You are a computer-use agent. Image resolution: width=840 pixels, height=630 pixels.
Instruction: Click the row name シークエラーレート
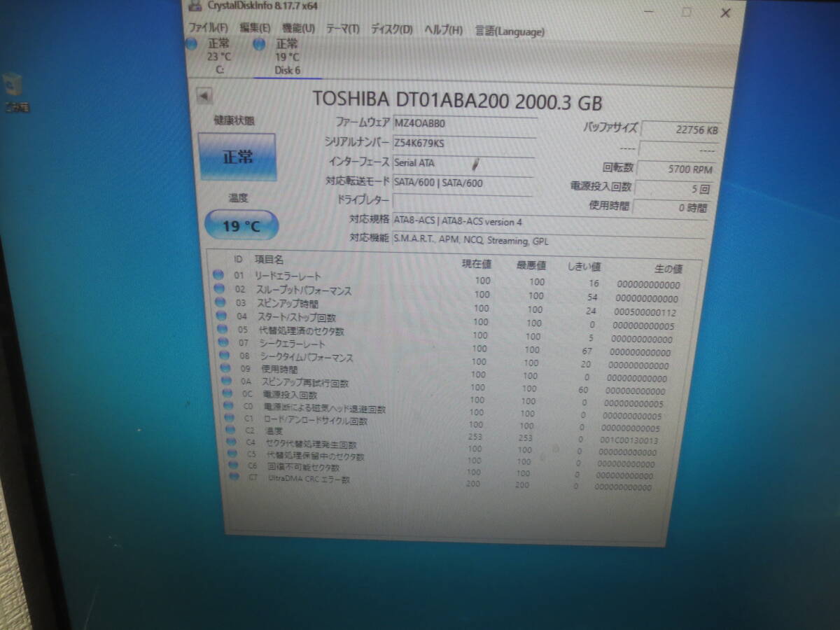pos(293,344)
